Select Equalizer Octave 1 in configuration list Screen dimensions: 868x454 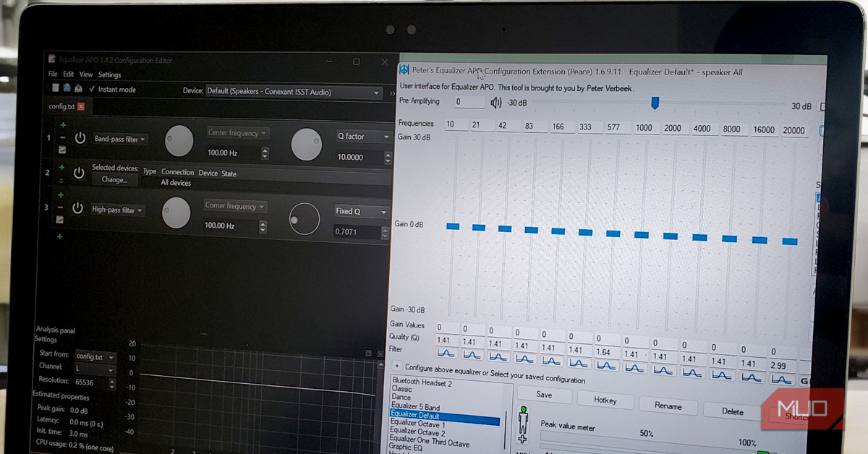418,424
